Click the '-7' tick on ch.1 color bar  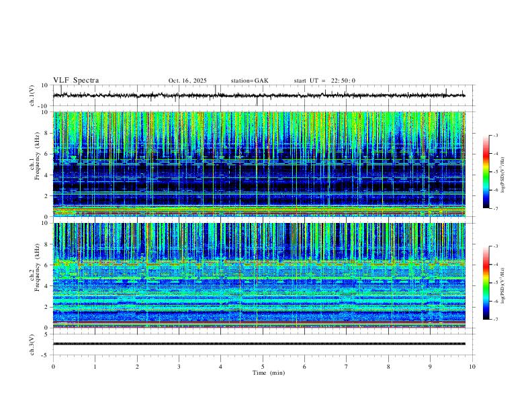496,209
